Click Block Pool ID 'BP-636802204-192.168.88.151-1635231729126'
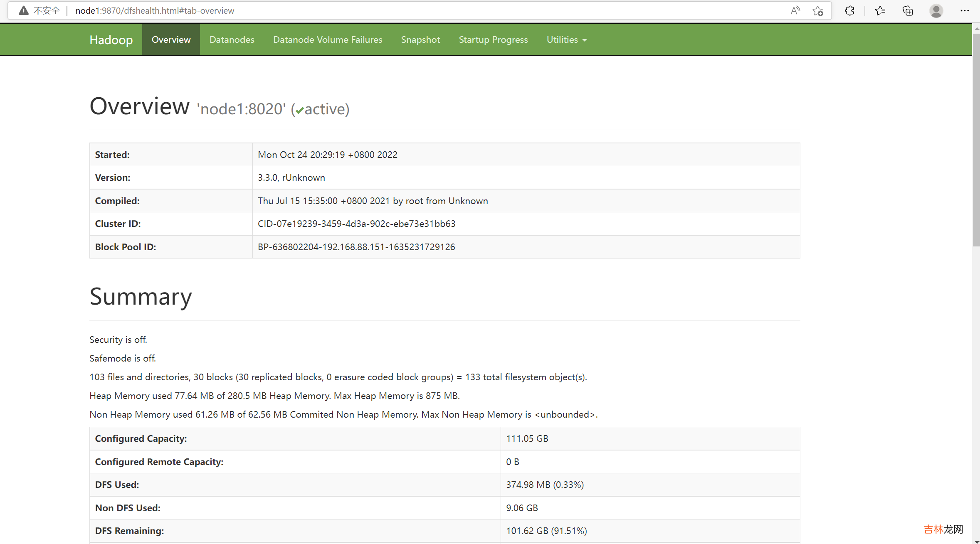The height and width of the screenshot is (544, 980). point(356,247)
